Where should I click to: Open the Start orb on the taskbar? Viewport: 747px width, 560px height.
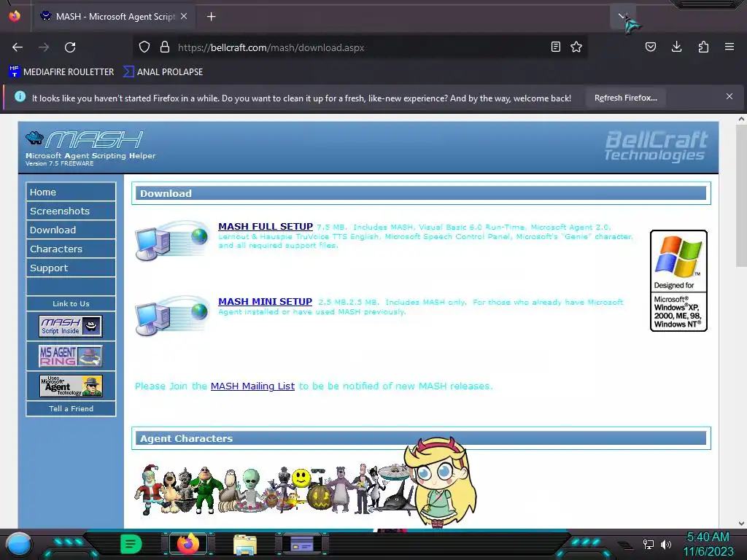19,544
